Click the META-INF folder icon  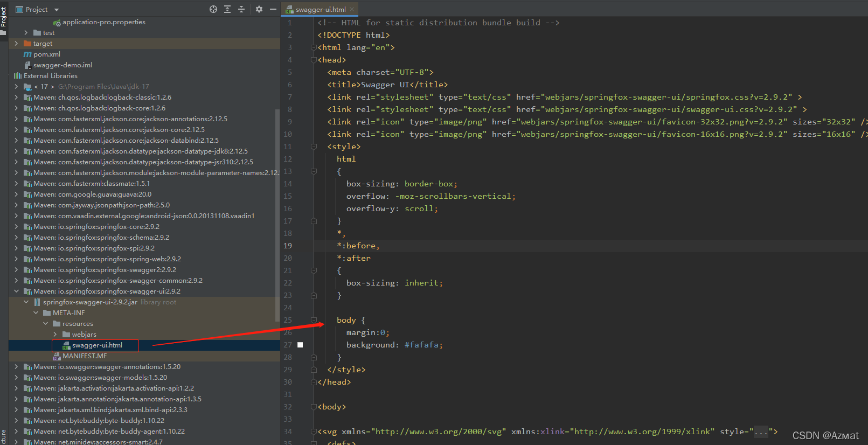[47, 313]
